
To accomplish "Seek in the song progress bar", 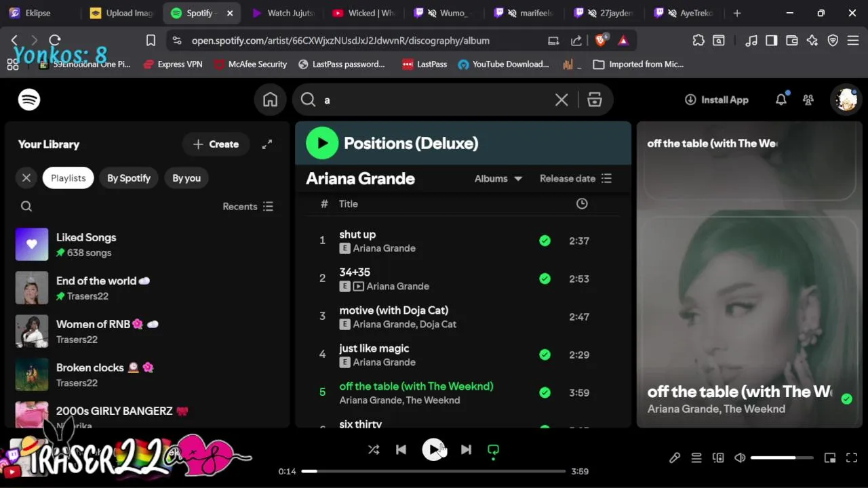I will pos(433,471).
